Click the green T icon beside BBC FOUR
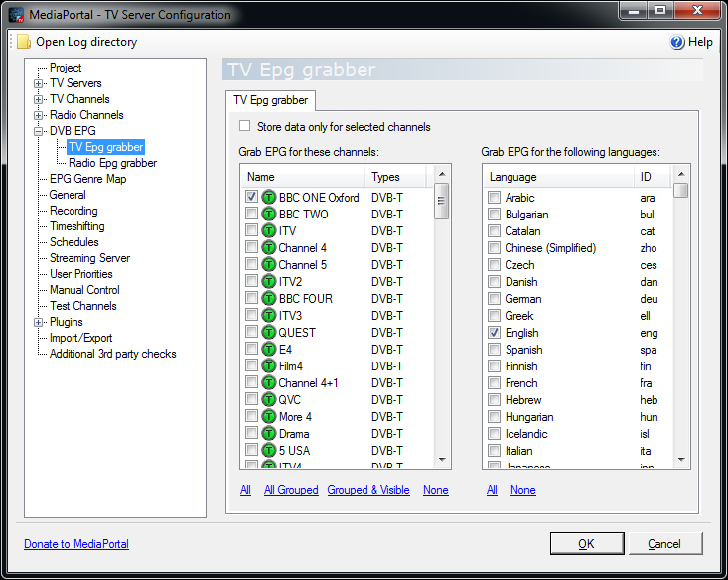 tap(269, 298)
